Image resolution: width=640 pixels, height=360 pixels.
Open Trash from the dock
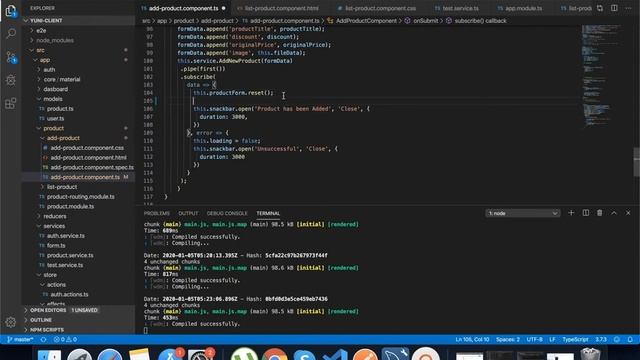590,354
